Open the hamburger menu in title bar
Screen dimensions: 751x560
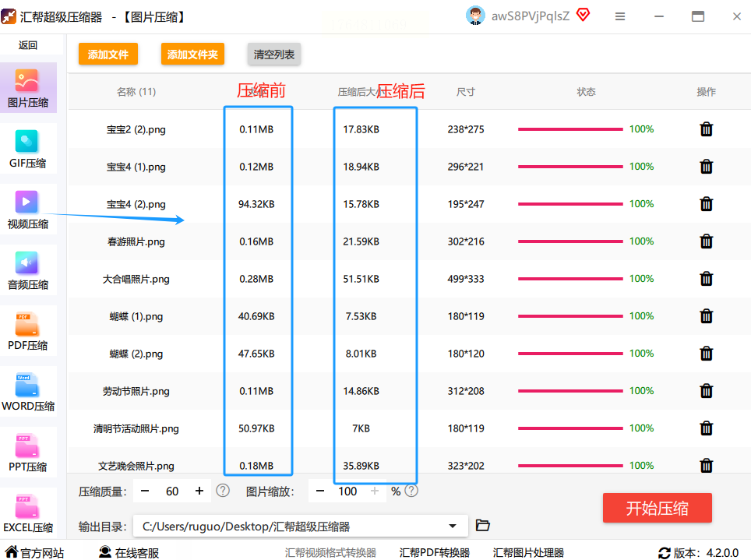tap(620, 16)
